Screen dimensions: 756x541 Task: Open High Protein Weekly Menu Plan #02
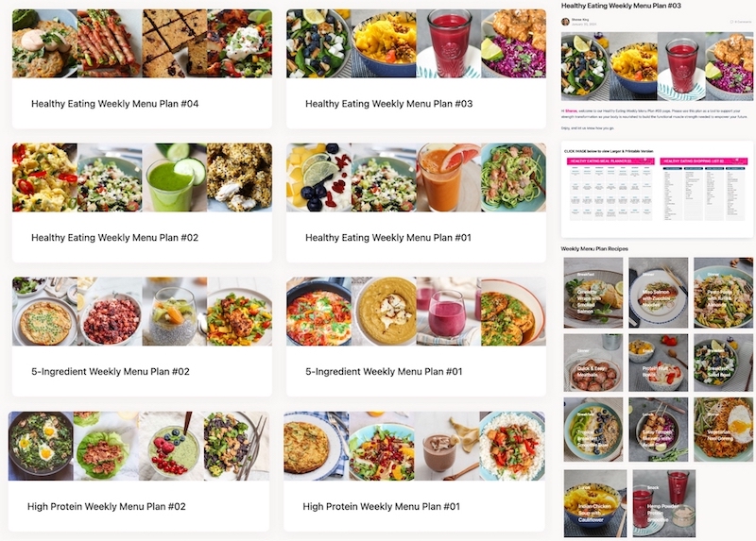138,471
